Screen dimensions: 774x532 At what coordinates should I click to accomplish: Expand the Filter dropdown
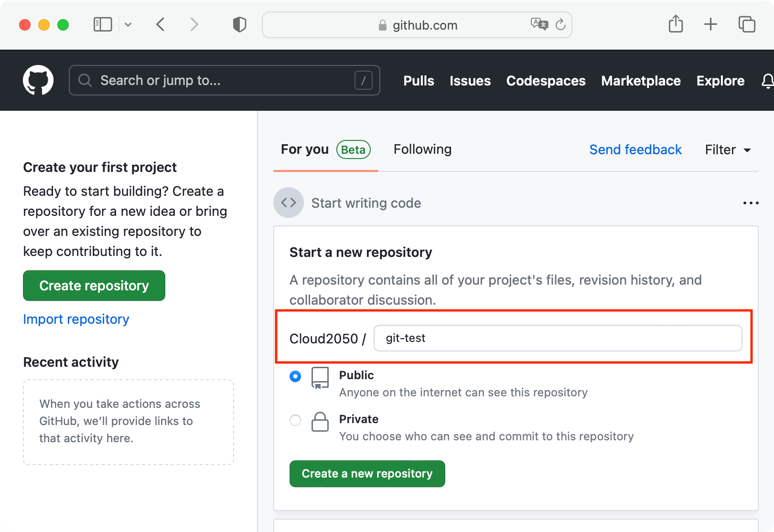click(728, 150)
